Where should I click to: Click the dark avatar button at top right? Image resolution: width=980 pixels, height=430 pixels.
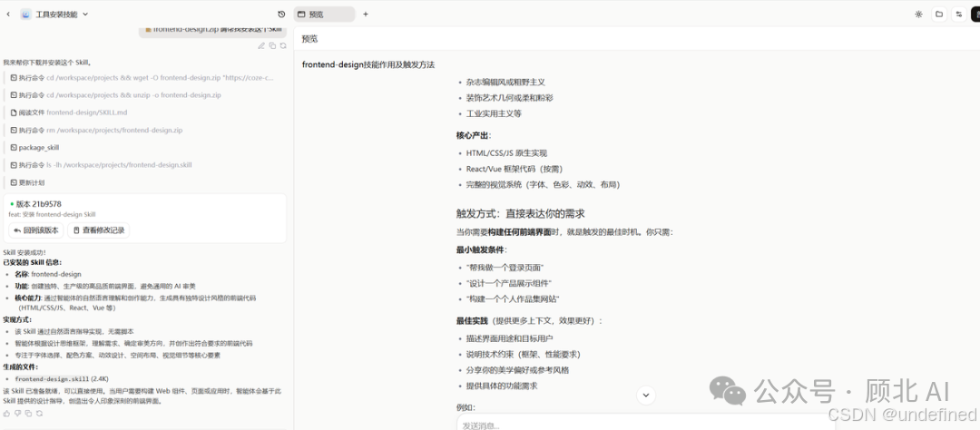coord(975,14)
